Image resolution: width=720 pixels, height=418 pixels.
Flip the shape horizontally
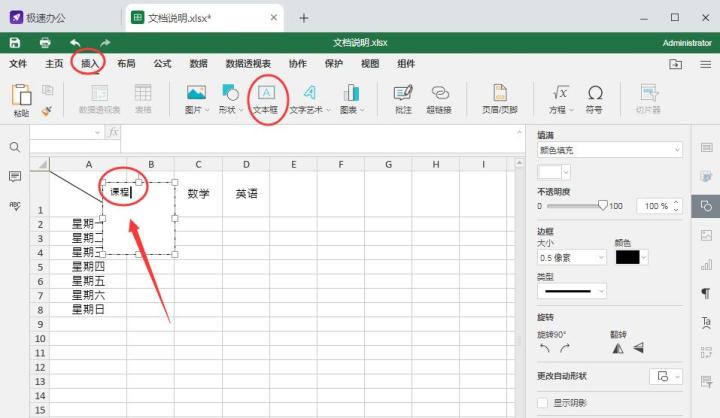click(618, 348)
